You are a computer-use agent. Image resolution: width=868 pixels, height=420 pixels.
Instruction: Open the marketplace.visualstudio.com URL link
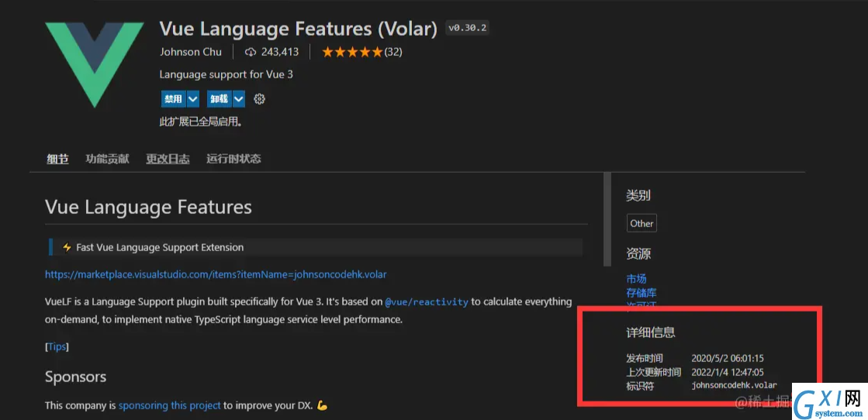click(216, 274)
